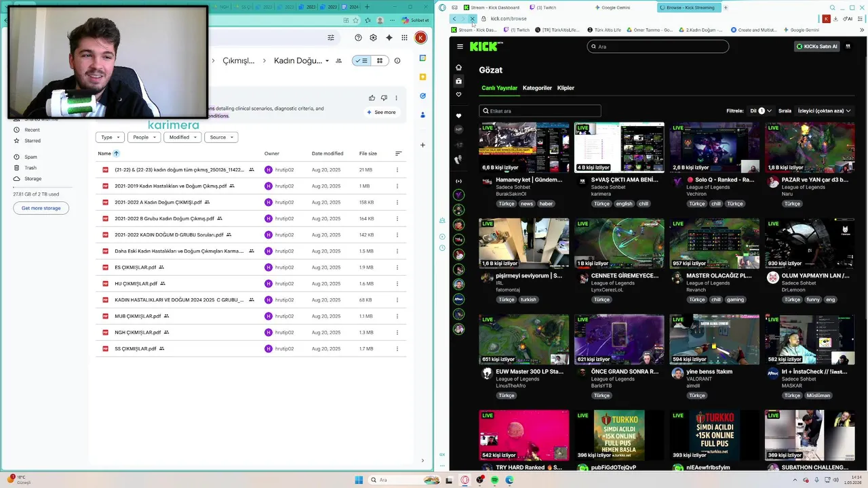The height and width of the screenshot is (488, 868).
Task: Open Hamaney ket stream thumbnail by BurakSakinOl
Action: coord(524,147)
